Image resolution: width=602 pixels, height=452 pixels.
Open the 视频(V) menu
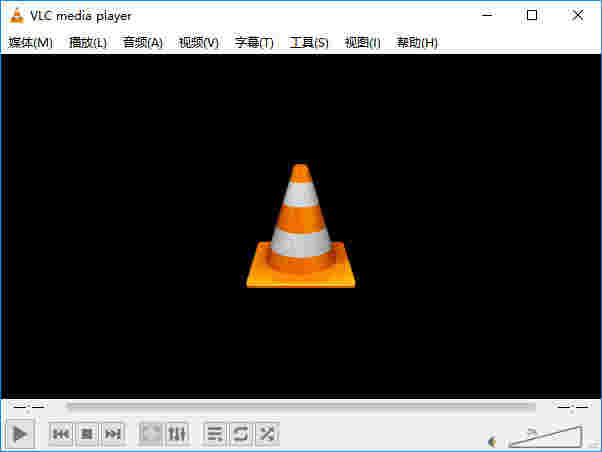(x=199, y=42)
